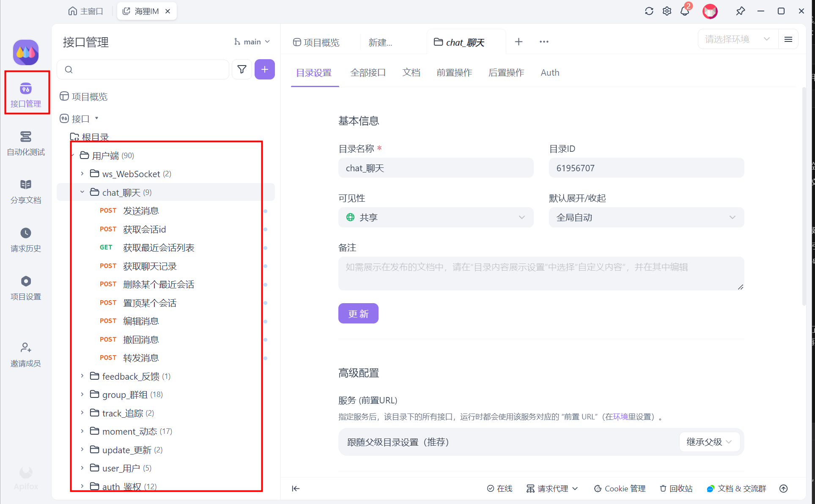Open 项目概览 in the tree panel

pos(84,97)
